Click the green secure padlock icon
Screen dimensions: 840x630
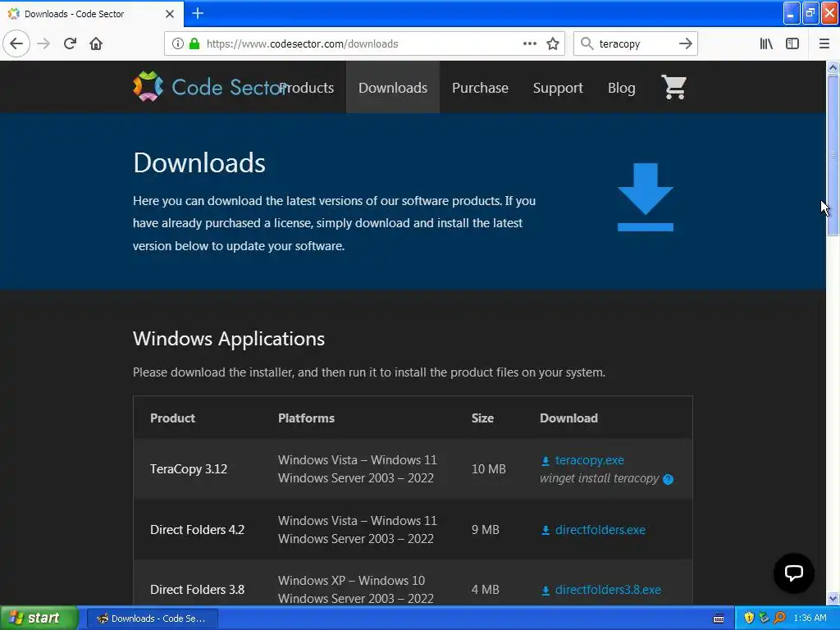click(194, 43)
